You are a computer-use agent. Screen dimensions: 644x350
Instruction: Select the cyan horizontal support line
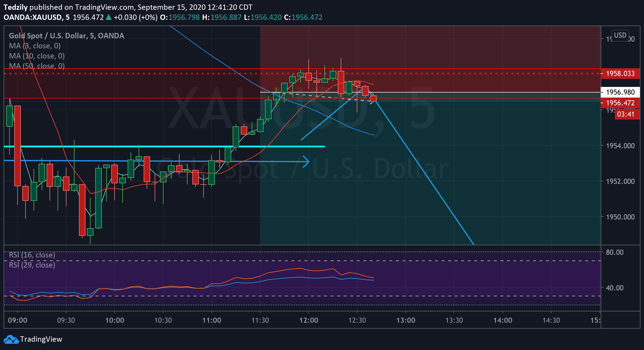pyautogui.click(x=164, y=147)
